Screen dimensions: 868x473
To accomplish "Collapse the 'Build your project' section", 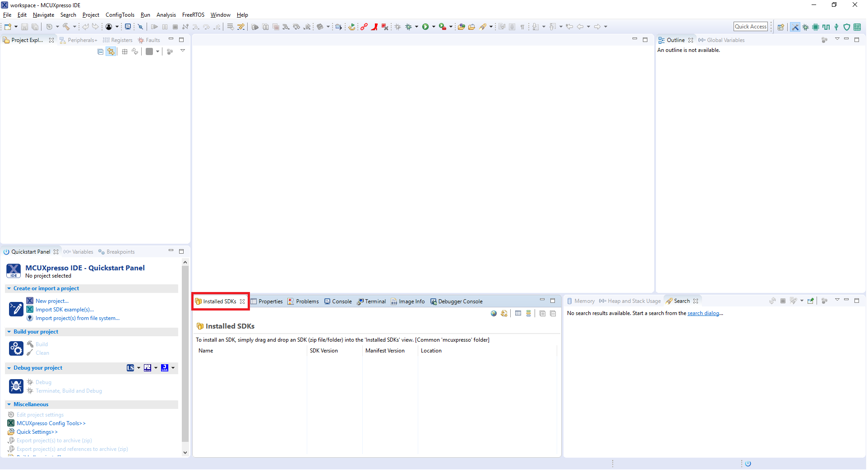I will click(9, 332).
